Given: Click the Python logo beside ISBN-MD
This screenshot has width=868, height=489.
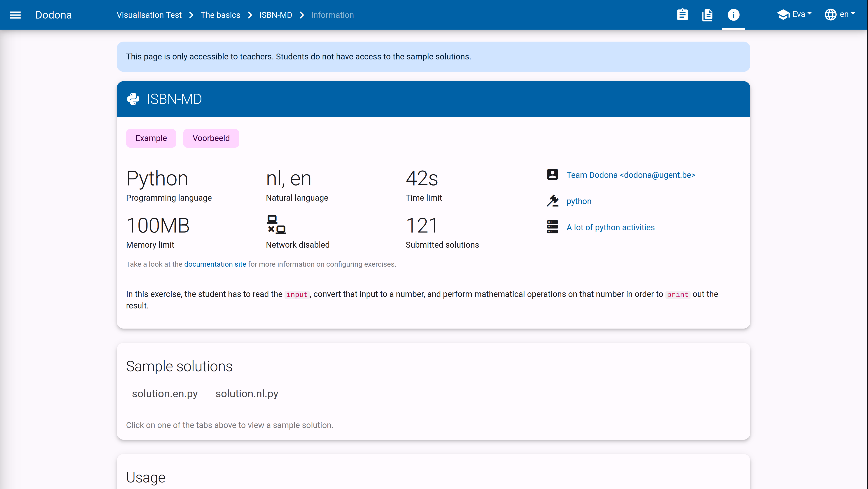Looking at the screenshot, I should coord(133,99).
